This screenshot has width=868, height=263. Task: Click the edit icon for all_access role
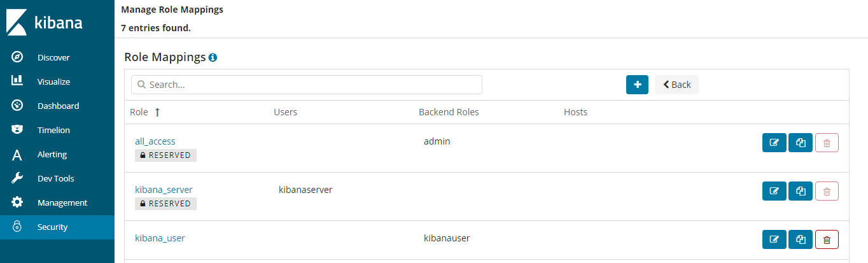774,143
